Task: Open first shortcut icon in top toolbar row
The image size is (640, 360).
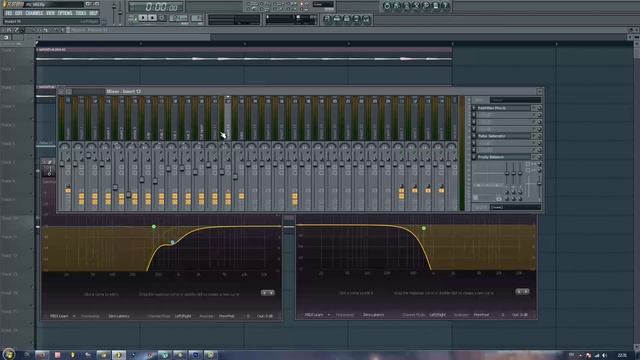Action: click(x=387, y=6)
